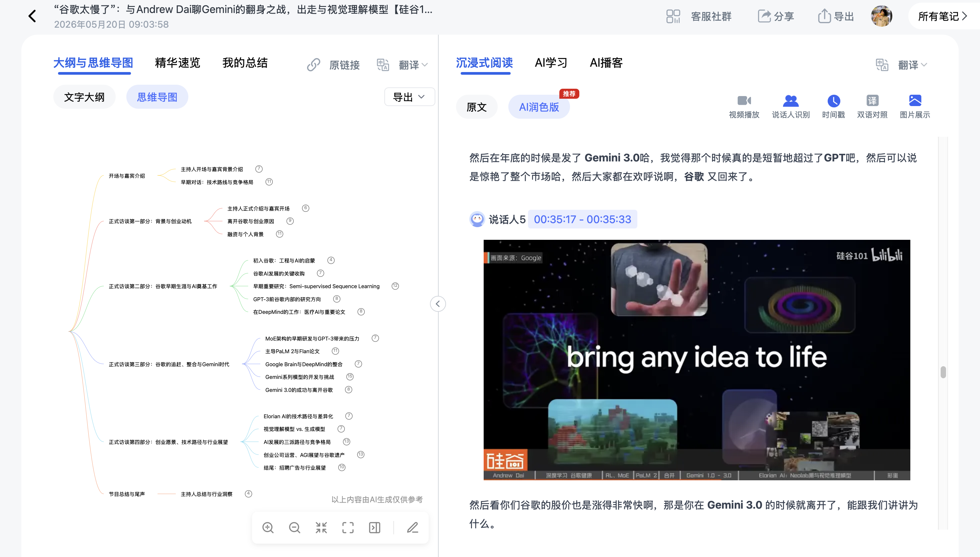Expand count badge on 离开谷歌与创业原因
980x557 pixels.
point(290,221)
